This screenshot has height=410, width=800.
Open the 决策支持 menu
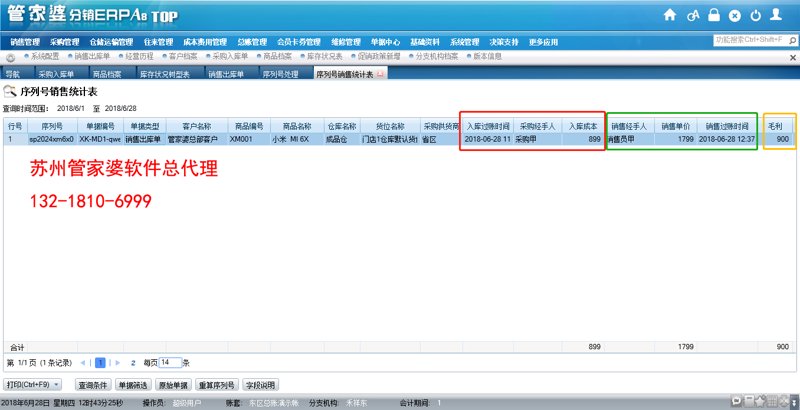coord(504,42)
